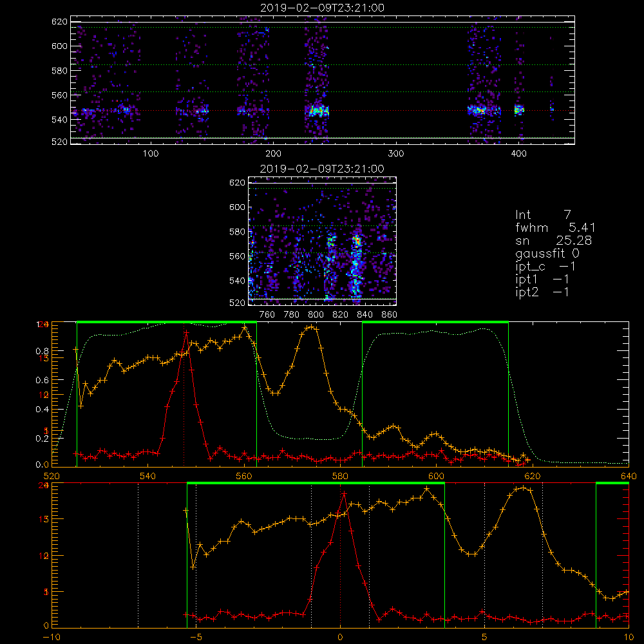Click the third plot's y-axis label 0.4
This screenshot has height=644, width=644.
[x=43, y=409]
